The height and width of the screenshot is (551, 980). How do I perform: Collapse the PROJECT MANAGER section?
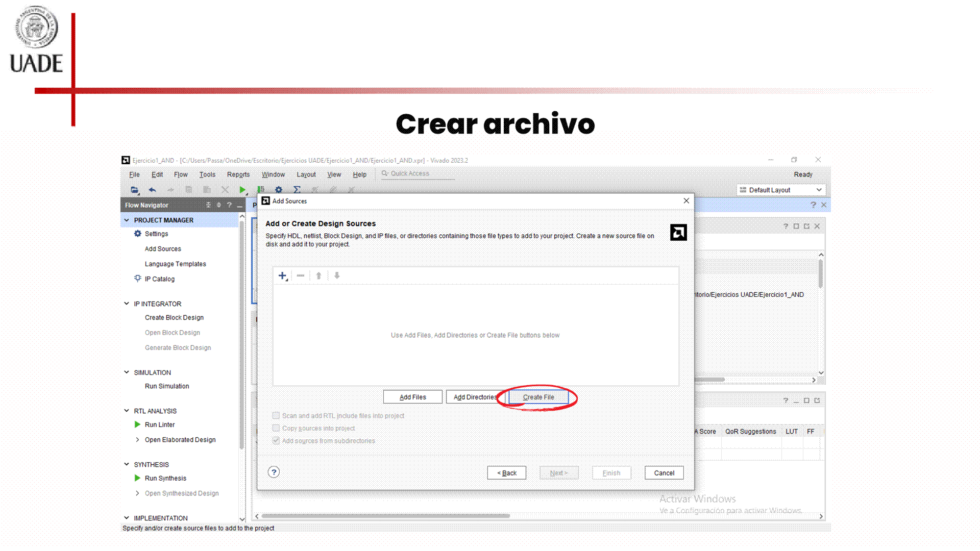(127, 220)
